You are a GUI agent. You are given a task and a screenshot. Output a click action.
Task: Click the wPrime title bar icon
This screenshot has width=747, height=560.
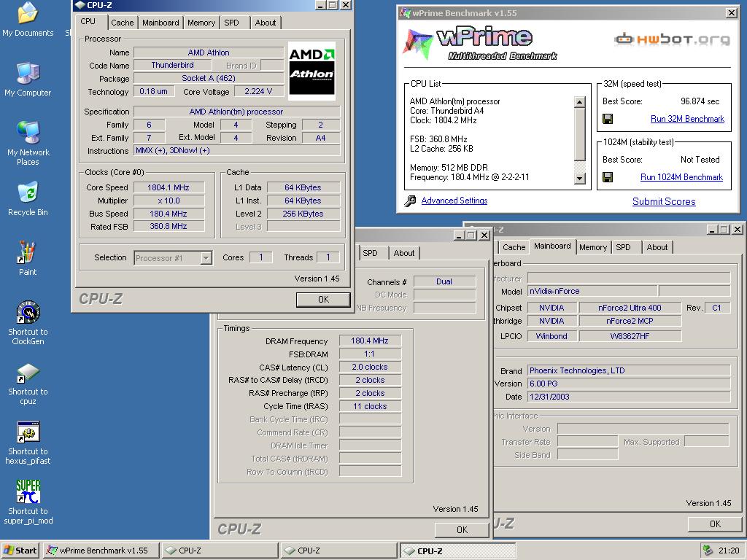[405, 13]
